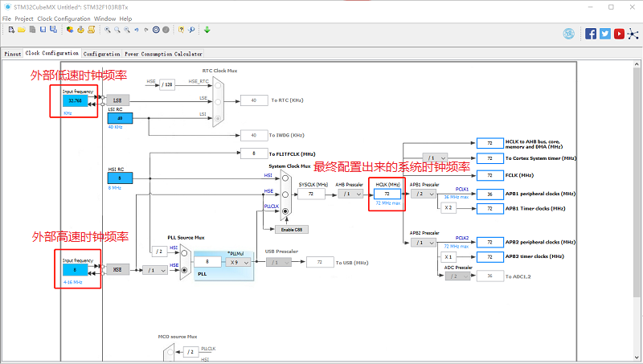
Task: Click the Enable CSS button
Action: click(292, 229)
